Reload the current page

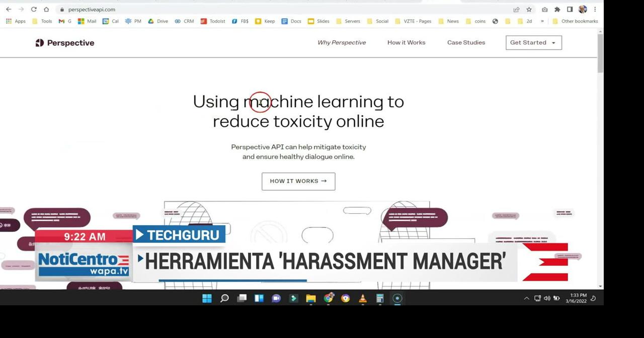point(34,9)
